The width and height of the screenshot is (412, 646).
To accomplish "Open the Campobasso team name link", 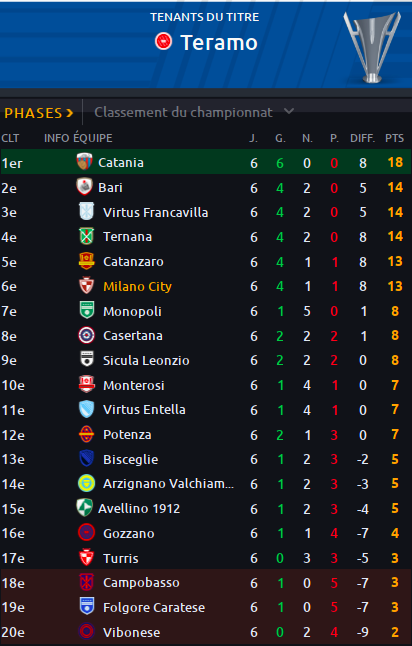I will click(141, 583).
